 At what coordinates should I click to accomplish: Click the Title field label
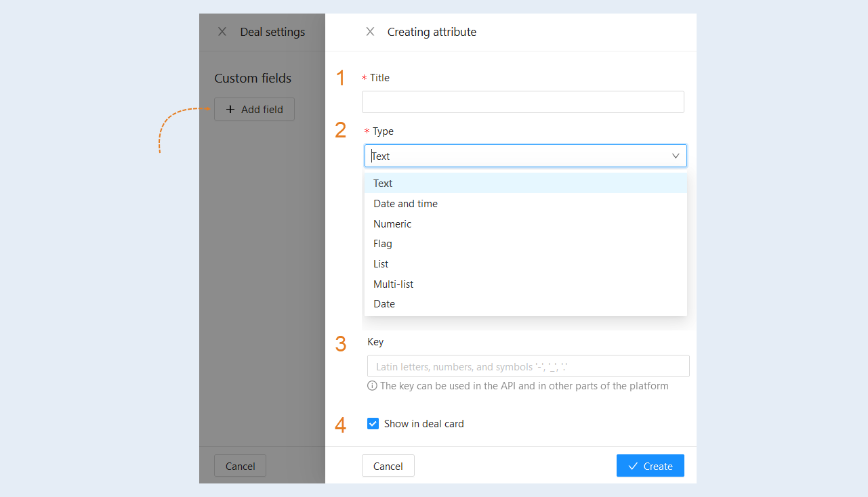tap(379, 78)
